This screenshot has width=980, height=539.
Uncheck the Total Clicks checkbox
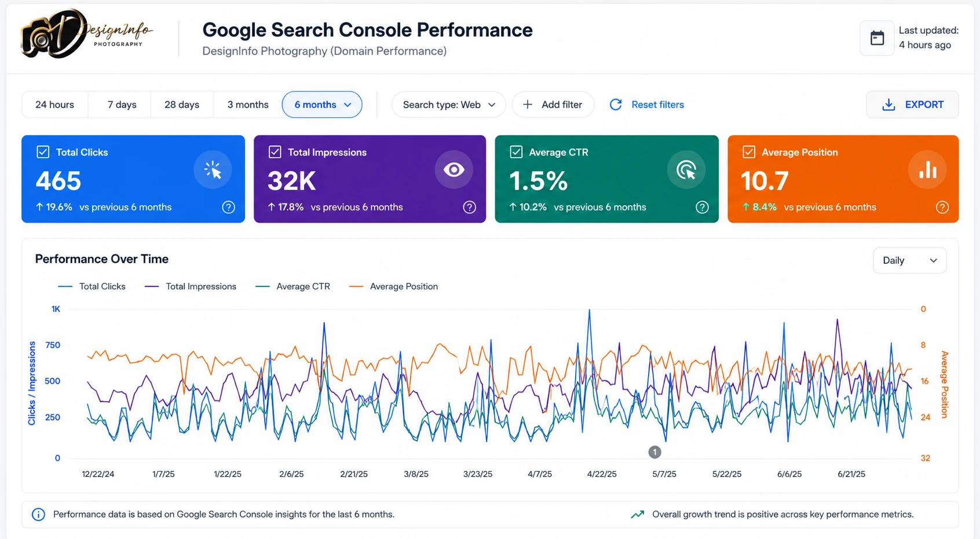[x=43, y=152]
